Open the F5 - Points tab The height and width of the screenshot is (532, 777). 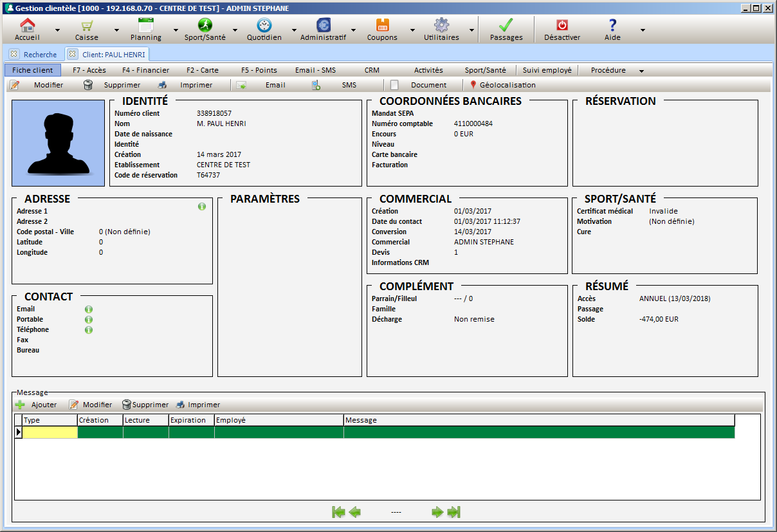(x=259, y=70)
